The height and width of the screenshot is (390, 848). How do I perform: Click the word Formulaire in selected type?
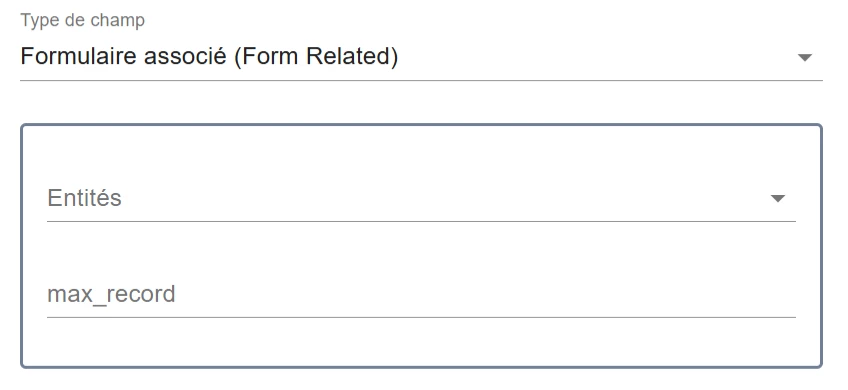click(x=78, y=56)
